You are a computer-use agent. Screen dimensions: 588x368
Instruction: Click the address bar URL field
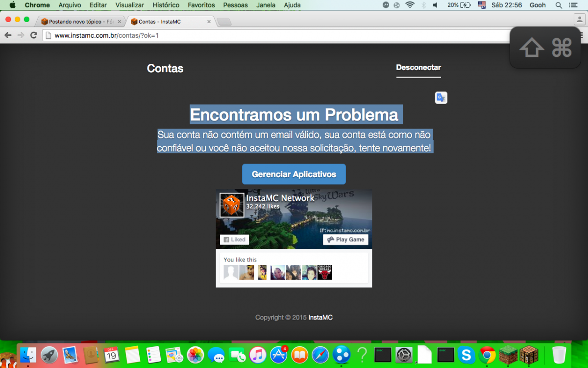click(x=277, y=35)
